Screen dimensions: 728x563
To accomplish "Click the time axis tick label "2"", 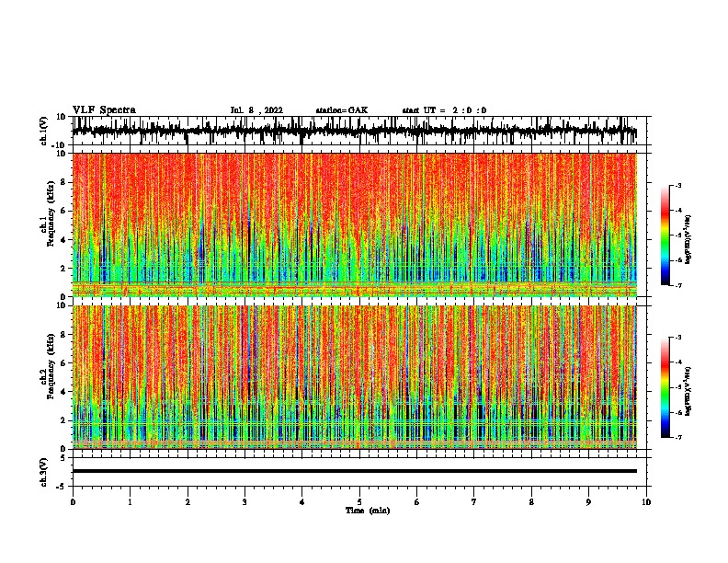I will tap(188, 501).
